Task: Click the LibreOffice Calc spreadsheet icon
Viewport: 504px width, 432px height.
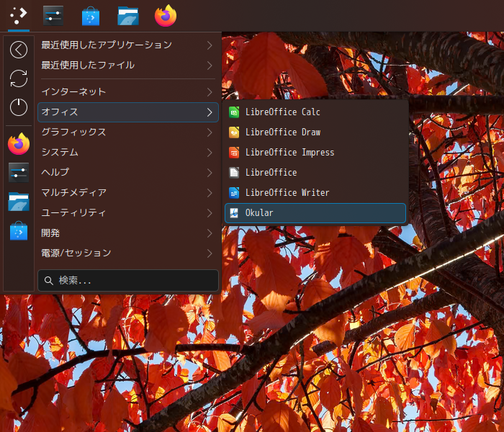Action: tap(234, 112)
